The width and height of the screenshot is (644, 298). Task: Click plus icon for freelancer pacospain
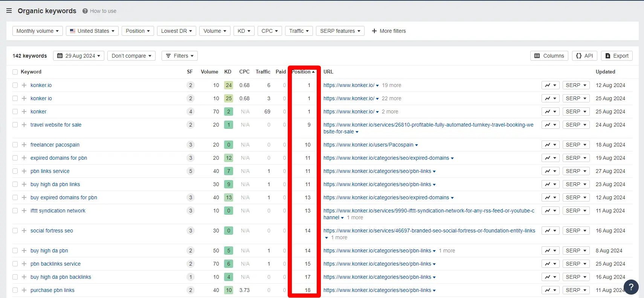24,145
